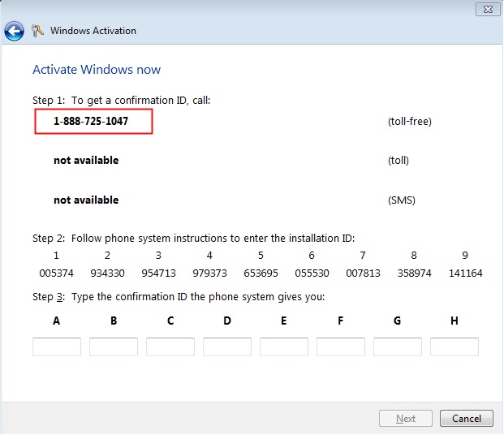Click installation ID block 141164
Viewport: 504px width, 439px height.
[x=465, y=273]
